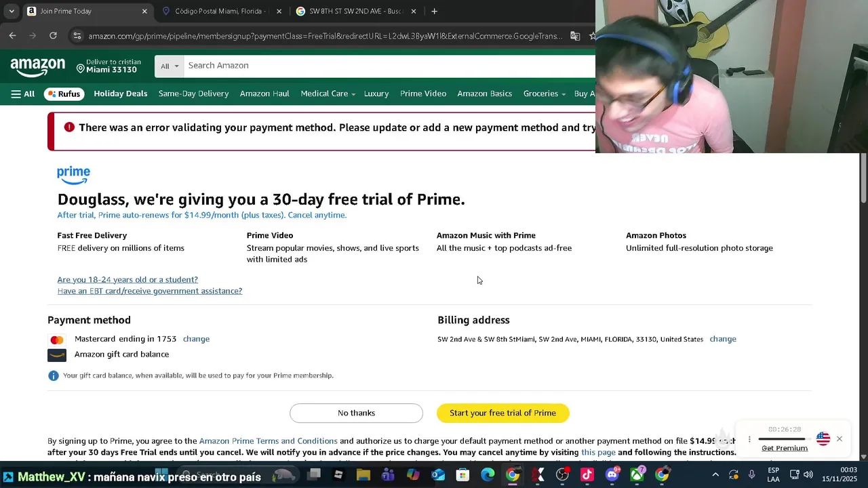Open Discord from taskbar
This screenshot has height=488, width=868.
tap(612, 475)
